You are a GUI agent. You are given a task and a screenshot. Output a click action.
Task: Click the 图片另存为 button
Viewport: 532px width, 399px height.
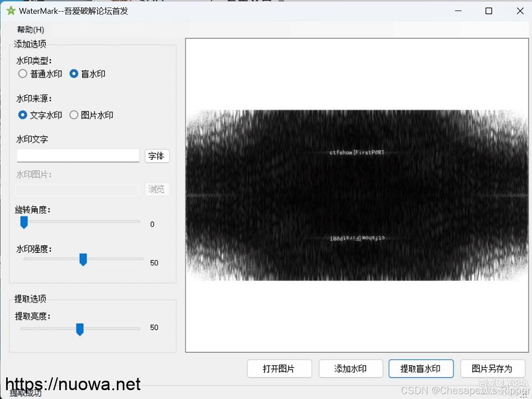492,369
